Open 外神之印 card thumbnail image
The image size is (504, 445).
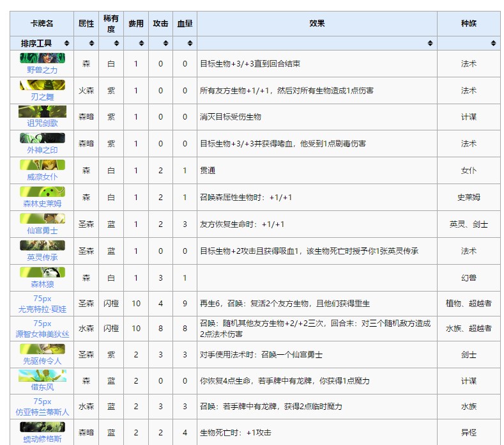[x=42, y=138]
